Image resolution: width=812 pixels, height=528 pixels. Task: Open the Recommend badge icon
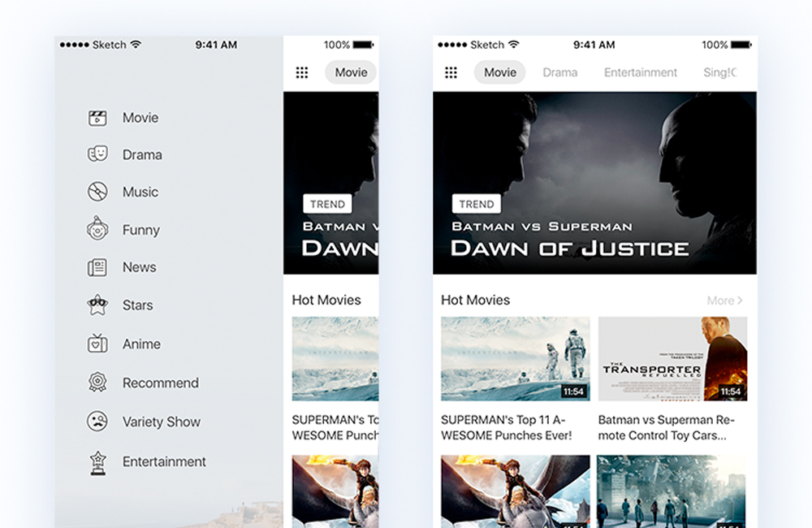pyautogui.click(x=97, y=383)
